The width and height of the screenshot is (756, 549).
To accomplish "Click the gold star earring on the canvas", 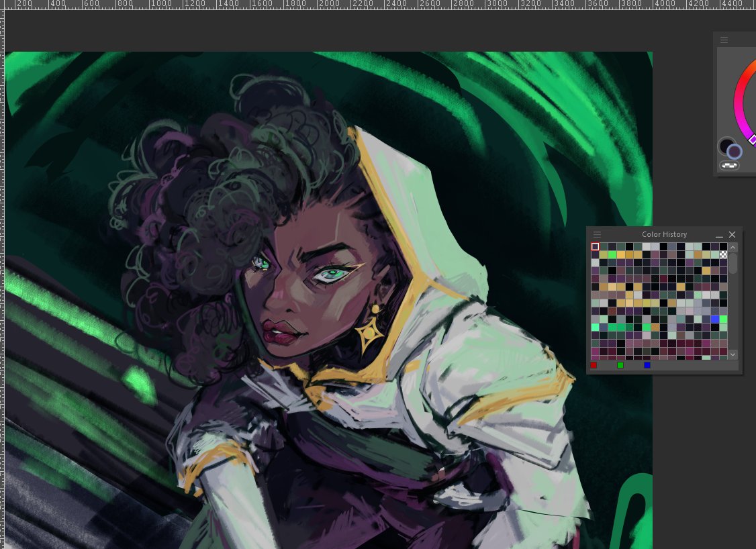I will [x=369, y=333].
